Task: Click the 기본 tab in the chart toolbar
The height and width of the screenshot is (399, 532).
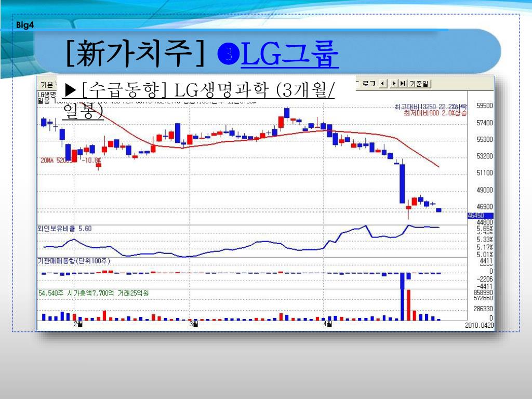Action: [x=46, y=85]
